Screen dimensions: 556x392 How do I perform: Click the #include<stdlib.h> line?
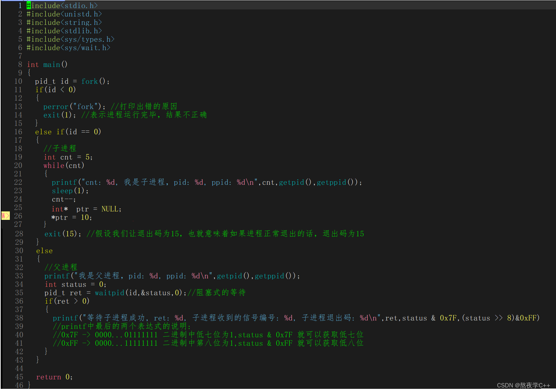pyautogui.click(x=65, y=31)
